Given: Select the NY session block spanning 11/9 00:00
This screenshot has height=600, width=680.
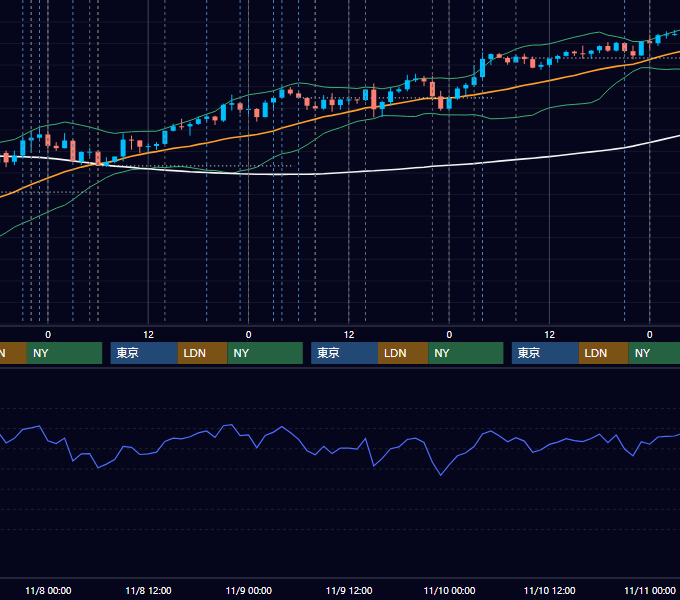Looking at the screenshot, I should click(x=265, y=353).
